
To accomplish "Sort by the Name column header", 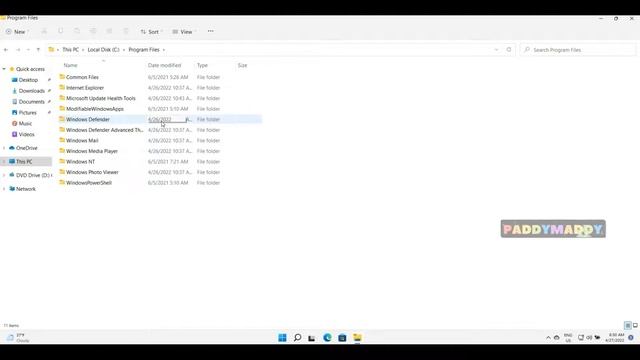I will pyautogui.click(x=70, y=65).
